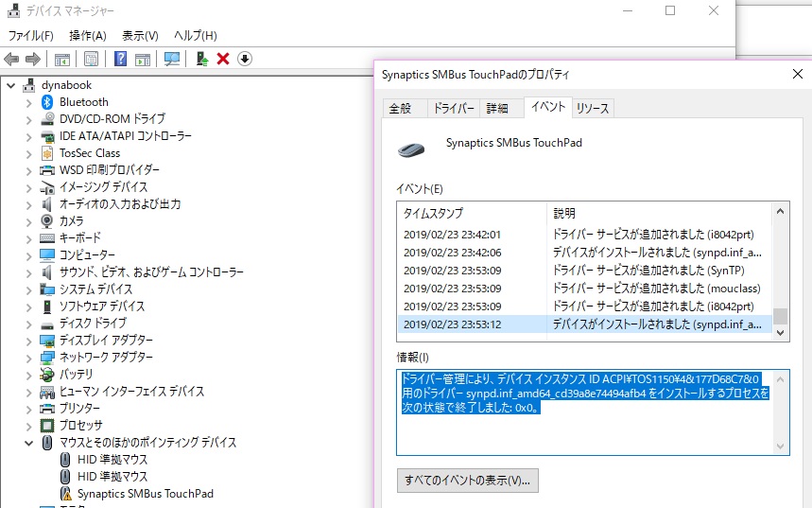Click the circled down arrow disable device icon
Screen dimensions: 812x508
(x=245, y=59)
